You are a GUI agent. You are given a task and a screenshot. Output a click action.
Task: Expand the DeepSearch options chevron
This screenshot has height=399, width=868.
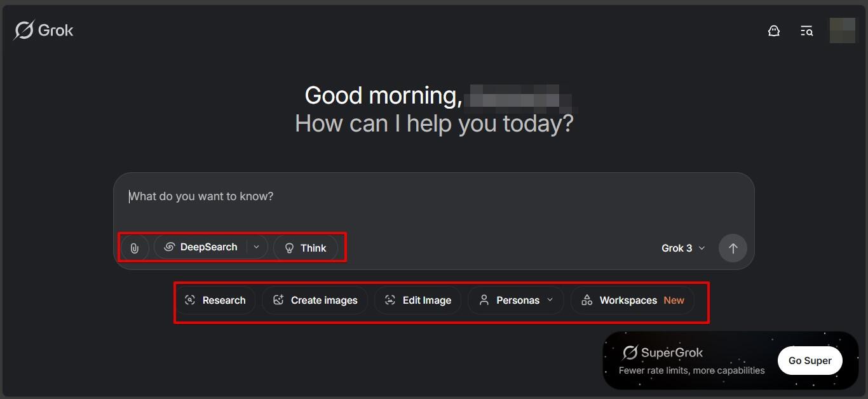coord(257,247)
